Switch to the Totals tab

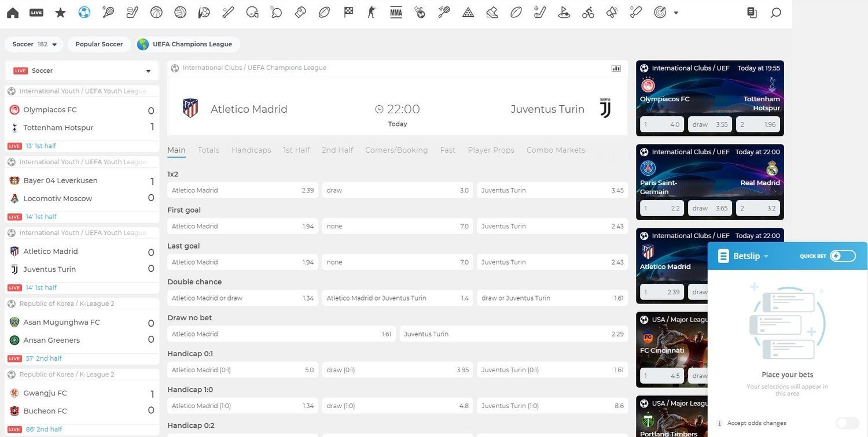pos(208,150)
